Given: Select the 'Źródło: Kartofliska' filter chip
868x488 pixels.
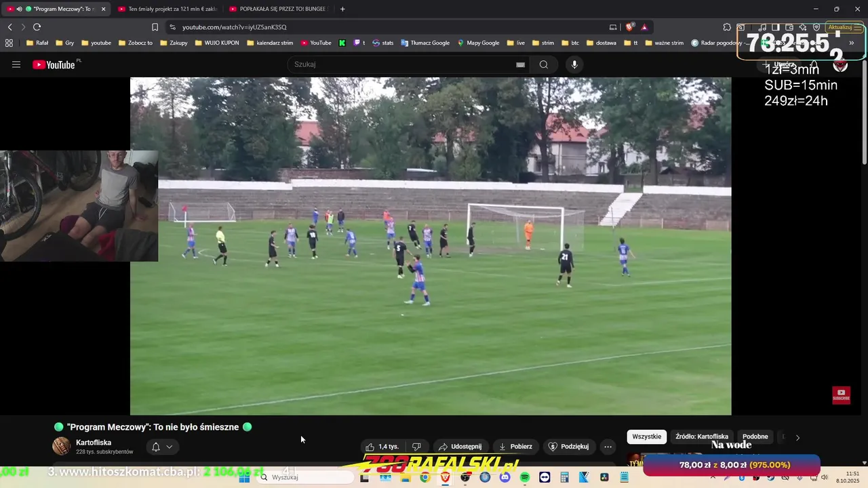Looking at the screenshot, I should tap(702, 436).
